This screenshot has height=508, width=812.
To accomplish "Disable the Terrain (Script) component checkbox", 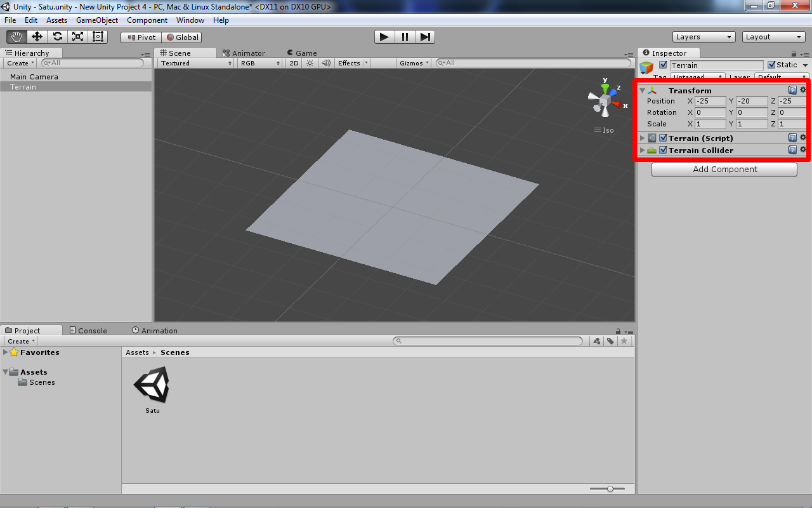I will (x=663, y=138).
